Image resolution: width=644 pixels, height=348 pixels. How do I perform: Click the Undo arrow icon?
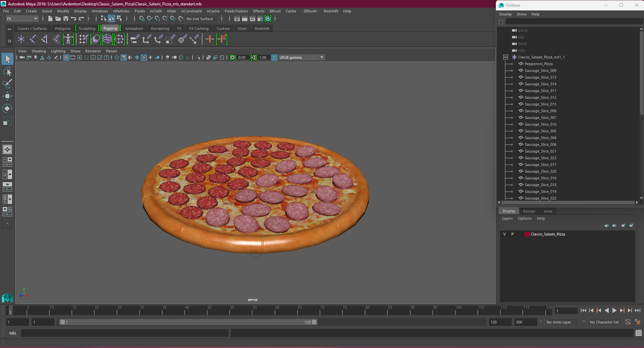point(74,19)
